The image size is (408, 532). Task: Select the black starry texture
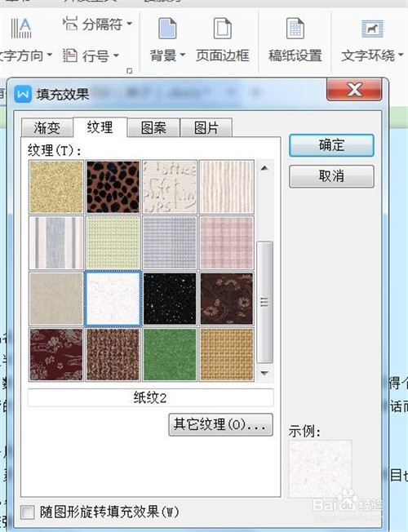tap(170, 299)
